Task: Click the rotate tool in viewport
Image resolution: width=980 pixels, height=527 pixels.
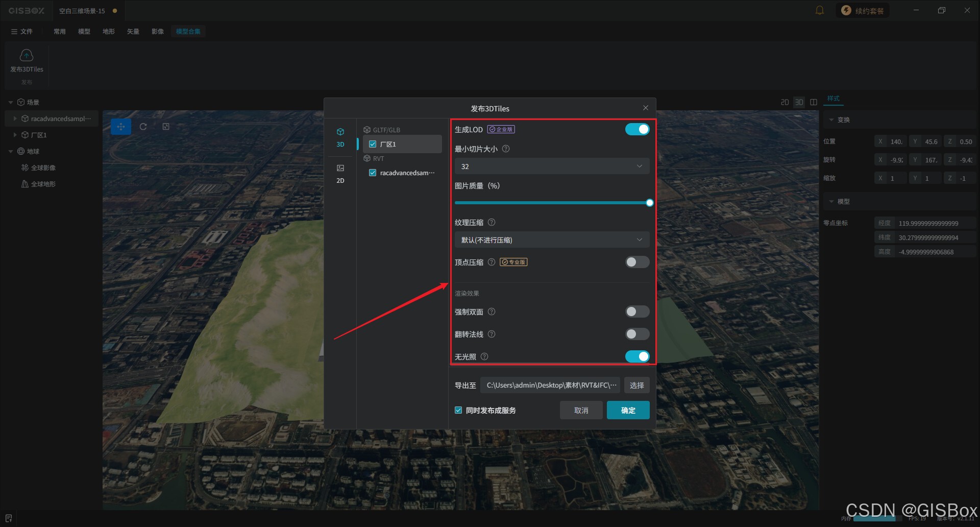Action: point(143,127)
